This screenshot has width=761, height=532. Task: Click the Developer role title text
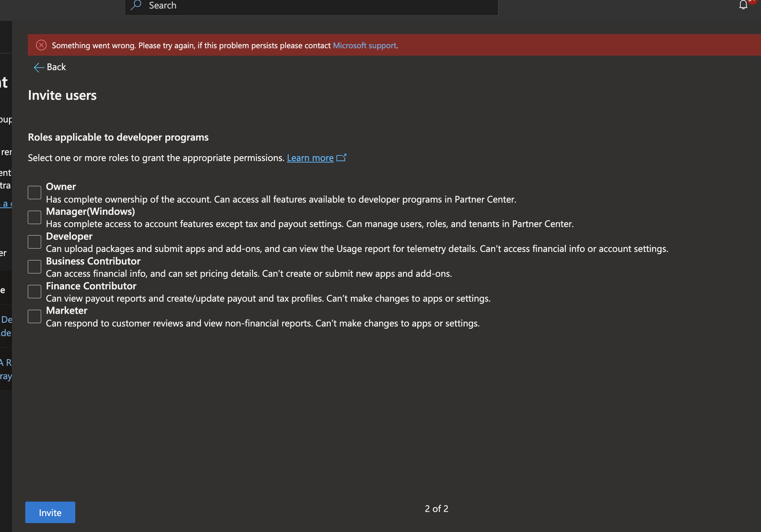69,236
